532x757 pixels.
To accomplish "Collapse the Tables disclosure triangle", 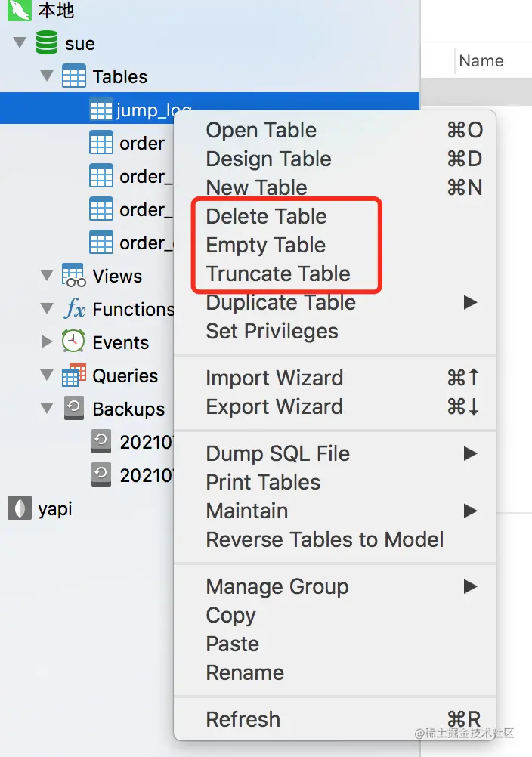I will pos(47,76).
